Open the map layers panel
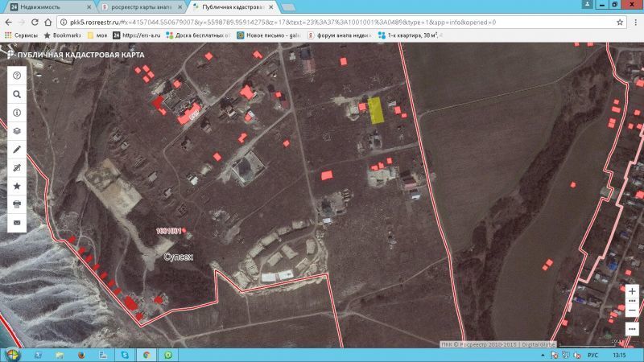The image size is (644, 362). 16,130
